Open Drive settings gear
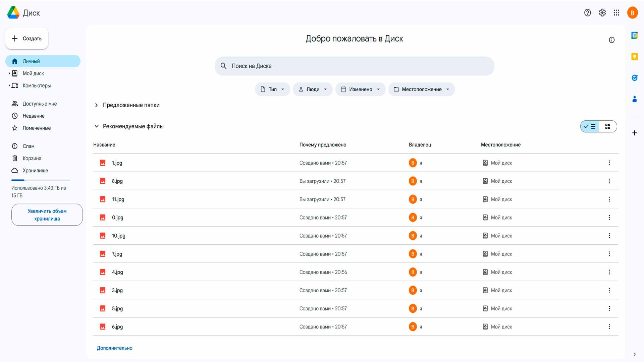This screenshot has height=362, width=644. tap(602, 13)
